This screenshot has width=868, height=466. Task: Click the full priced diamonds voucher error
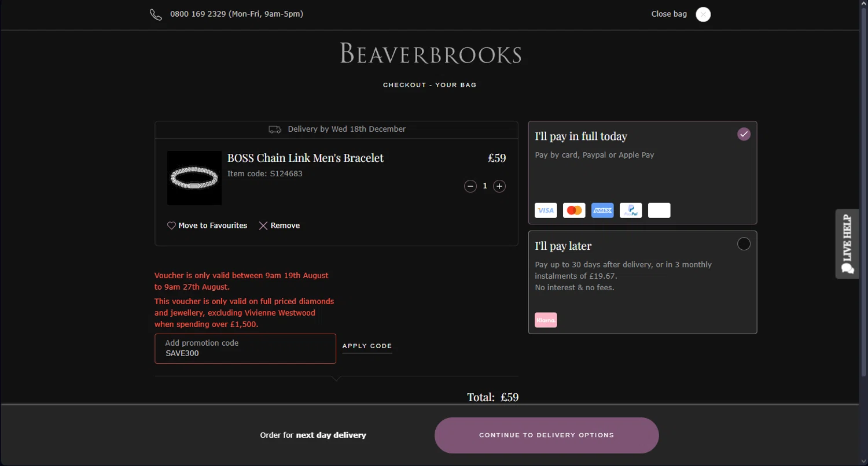[x=244, y=313]
